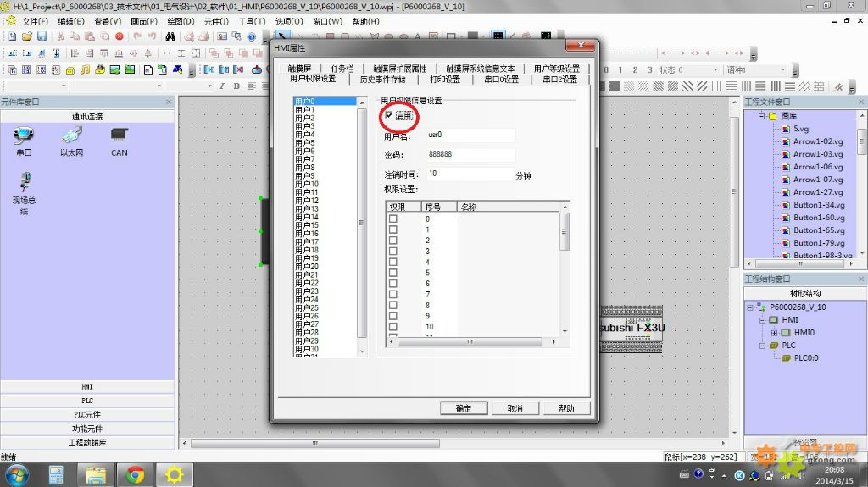Collapse the P6000268_V_10 project tree node
The height and width of the screenshot is (487, 868).
750,307
